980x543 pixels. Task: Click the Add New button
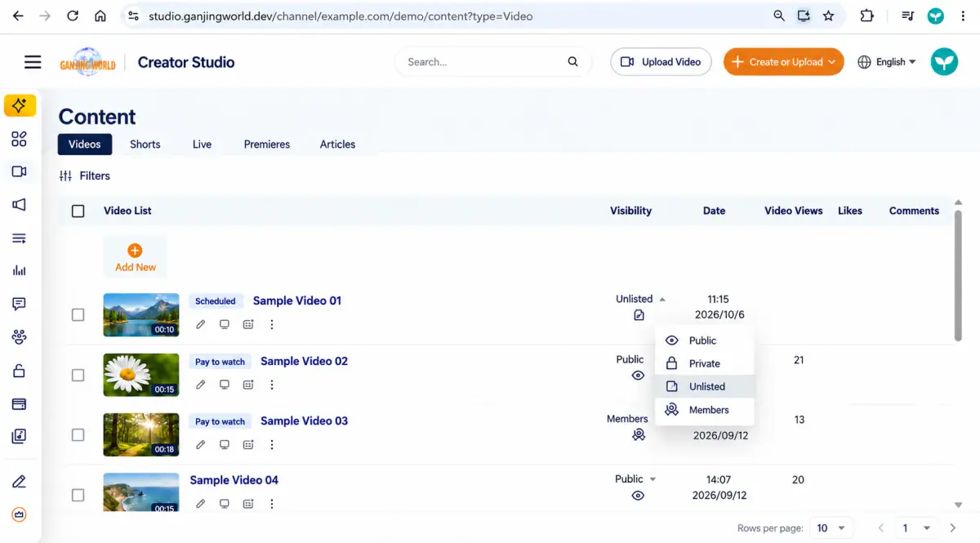(136, 257)
